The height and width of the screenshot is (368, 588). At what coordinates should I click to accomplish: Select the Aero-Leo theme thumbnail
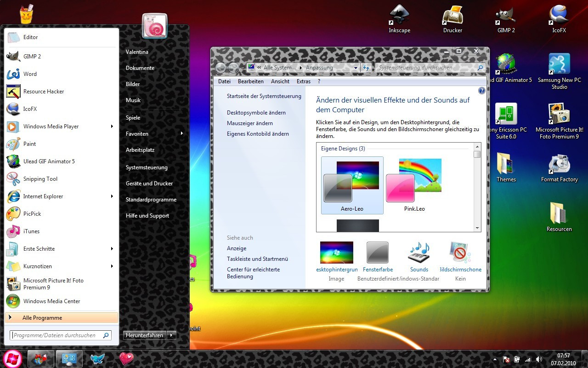pyautogui.click(x=352, y=185)
